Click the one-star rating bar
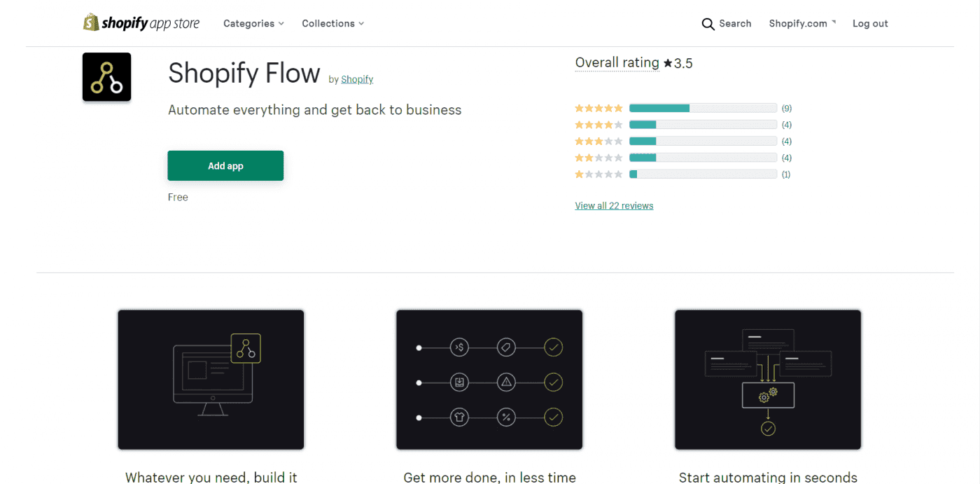This screenshot has height=484, width=980. point(703,174)
